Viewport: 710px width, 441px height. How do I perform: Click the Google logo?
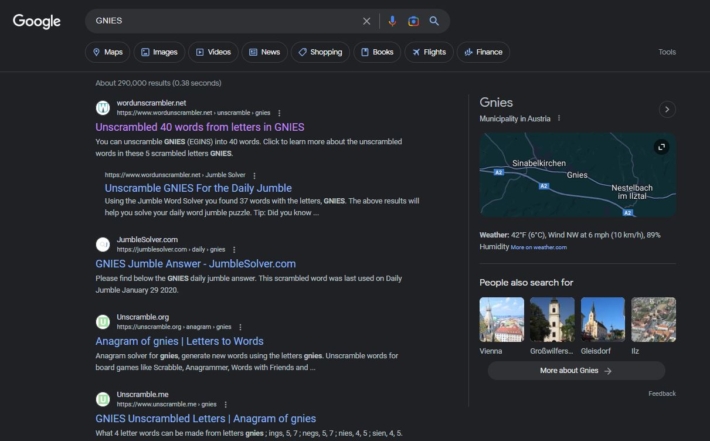(x=37, y=21)
